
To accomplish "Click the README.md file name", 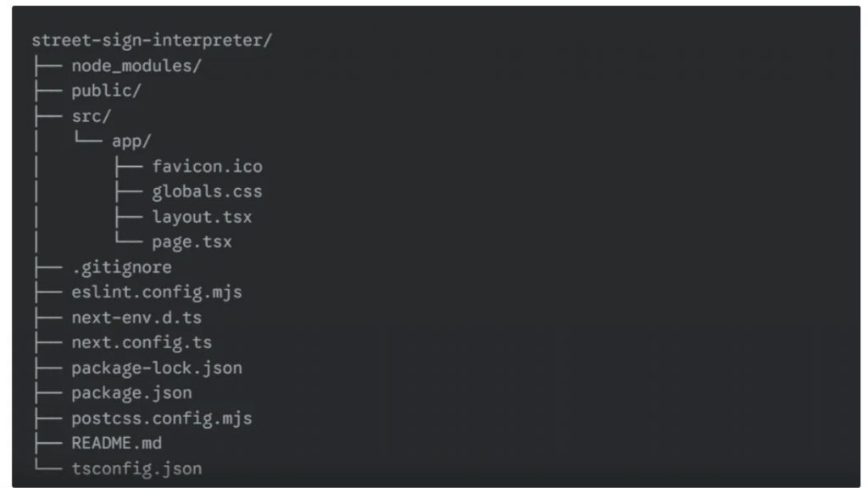I will [x=116, y=443].
